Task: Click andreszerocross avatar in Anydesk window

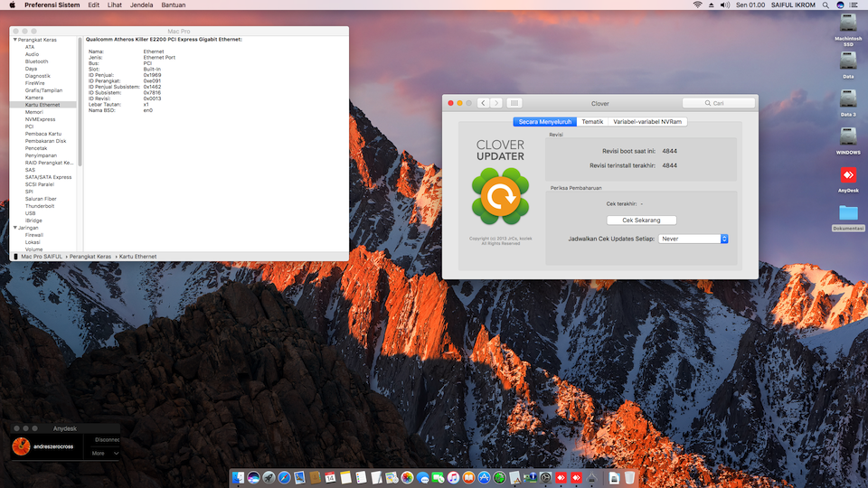Action: pyautogui.click(x=21, y=446)
